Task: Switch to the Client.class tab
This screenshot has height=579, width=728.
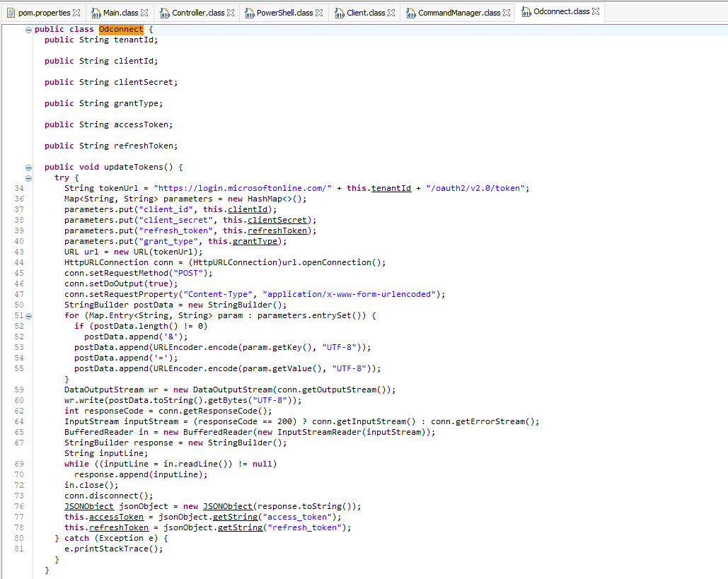Action: [366, 13]
